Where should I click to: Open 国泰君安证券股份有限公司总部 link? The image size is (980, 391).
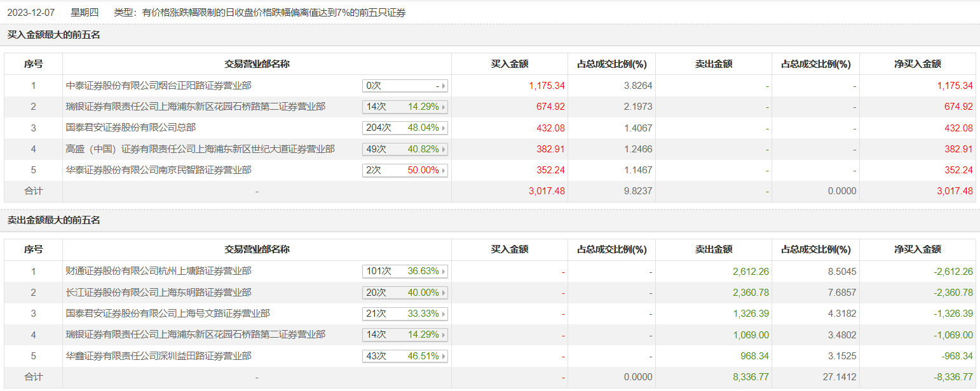tap(131, 128)
